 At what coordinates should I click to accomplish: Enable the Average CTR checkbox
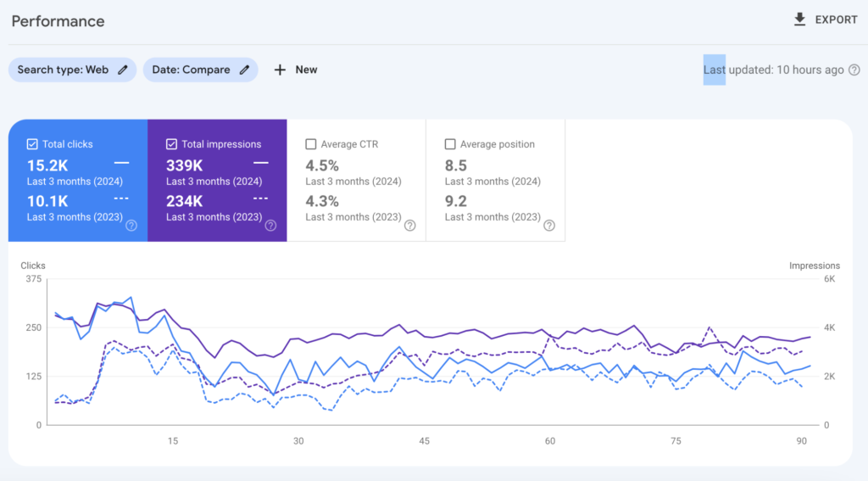coord(310,144)
